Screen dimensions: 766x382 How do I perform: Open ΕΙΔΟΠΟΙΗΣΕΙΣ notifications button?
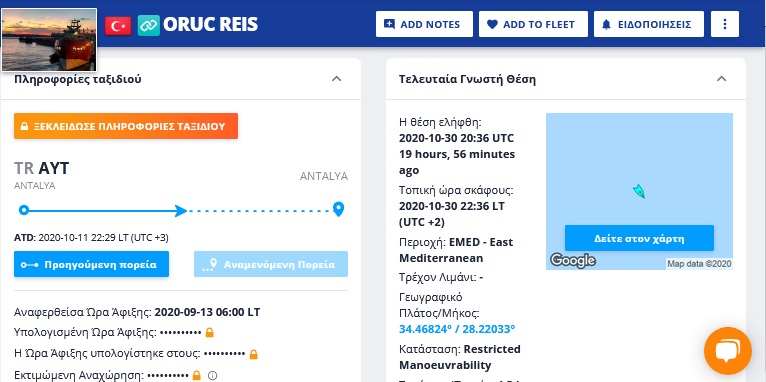coord(649,24)
